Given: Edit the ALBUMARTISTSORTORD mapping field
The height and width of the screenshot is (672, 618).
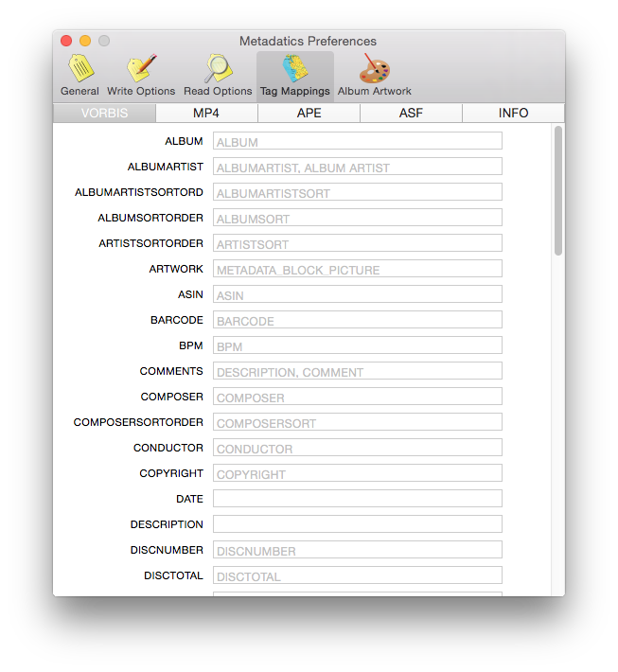Looking at the screenshot, I should pos(358,192).
